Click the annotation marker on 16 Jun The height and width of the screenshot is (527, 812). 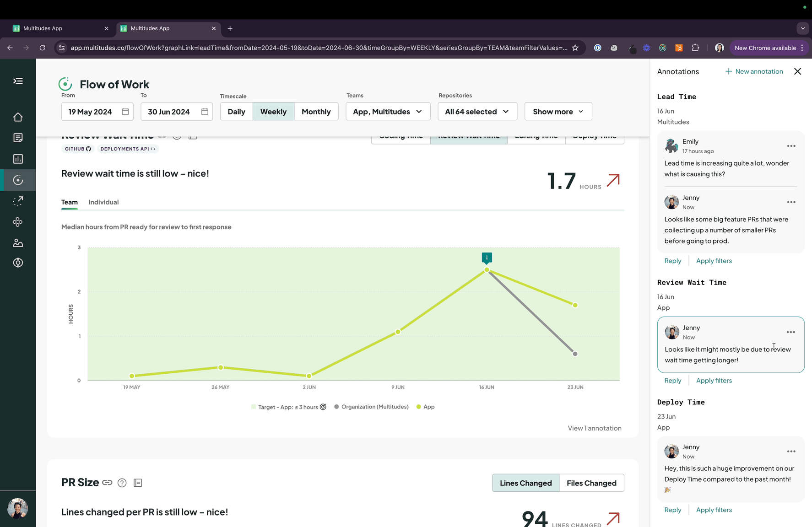(x=487, y=258)
